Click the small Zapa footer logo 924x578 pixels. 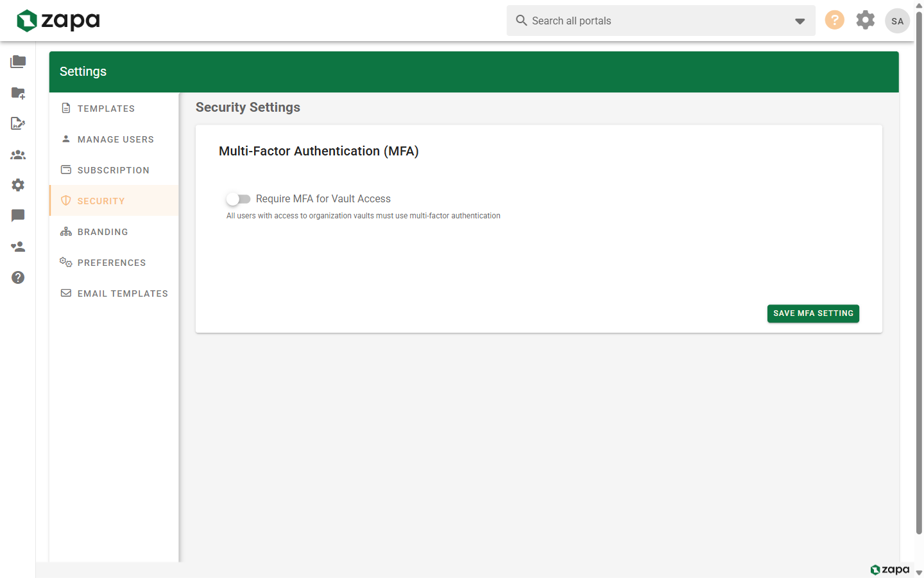[890, 570]
